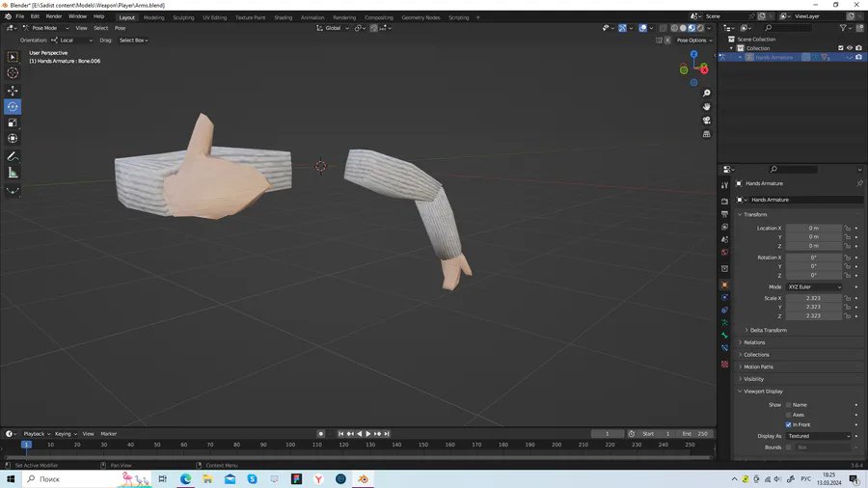This screenshot has height=488, width=868.
Task: Open the Bone Constraints properties tab
Action: click(x=724, y=348)
